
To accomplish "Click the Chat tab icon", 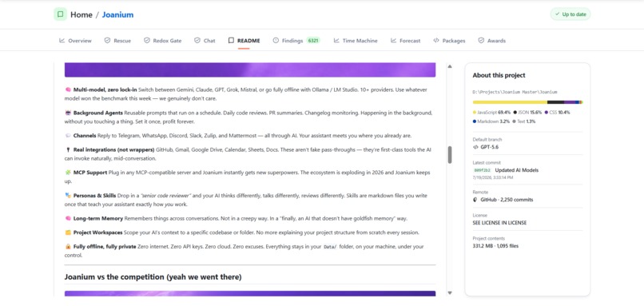I will (197, 40).
